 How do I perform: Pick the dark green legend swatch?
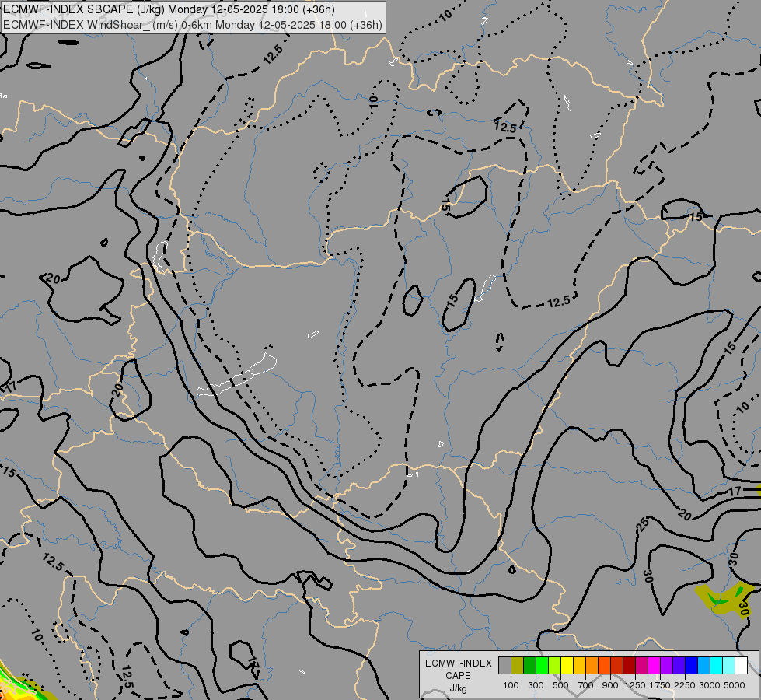(529, 666)
